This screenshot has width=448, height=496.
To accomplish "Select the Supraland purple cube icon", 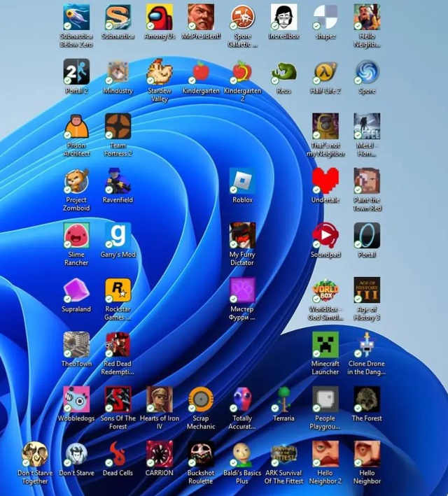I will pos(76,290).
